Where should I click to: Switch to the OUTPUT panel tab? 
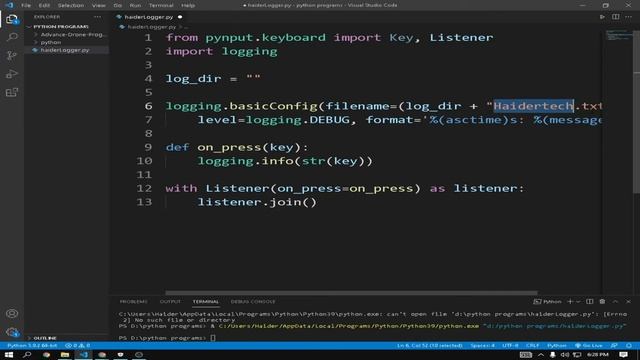point(170,301)
